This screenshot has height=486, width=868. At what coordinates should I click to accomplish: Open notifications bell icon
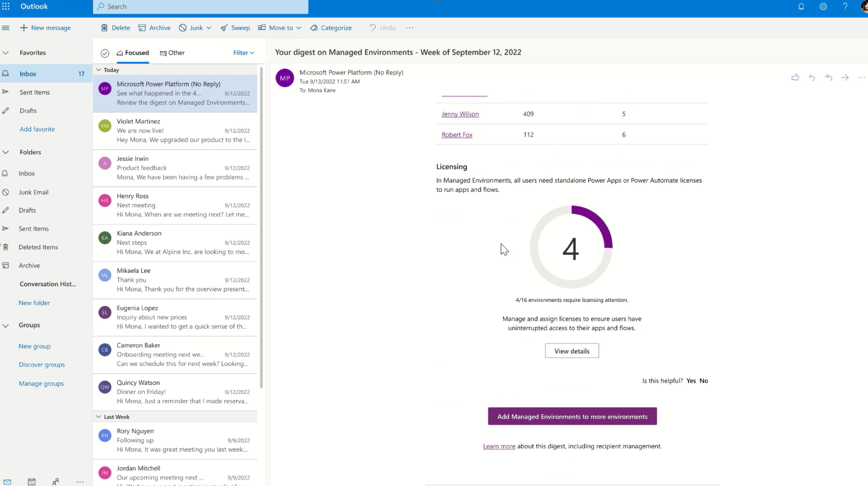[x=801, y=7]
